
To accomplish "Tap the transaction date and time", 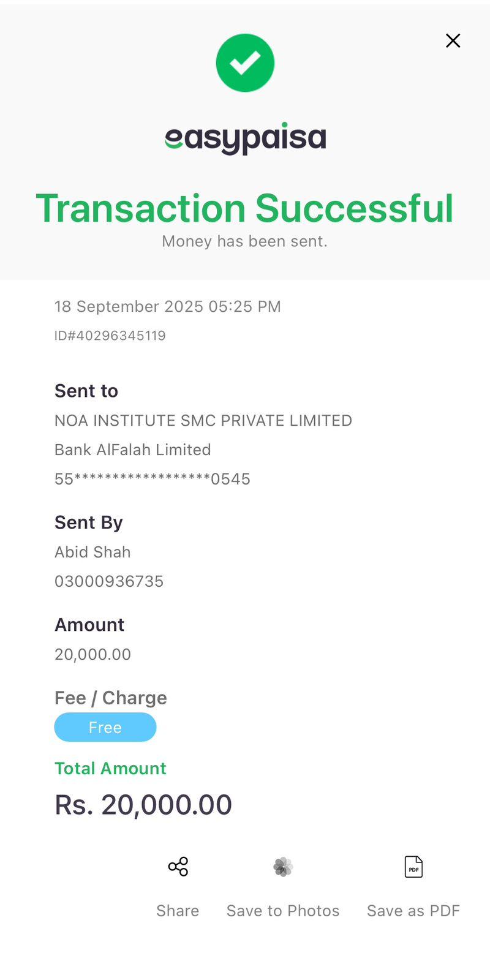I will click(167, 306).
